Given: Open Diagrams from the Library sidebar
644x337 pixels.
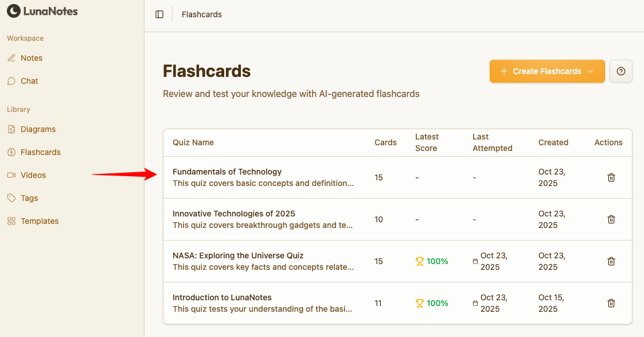Looking at the screenshot, I should [x=38, y=129].
